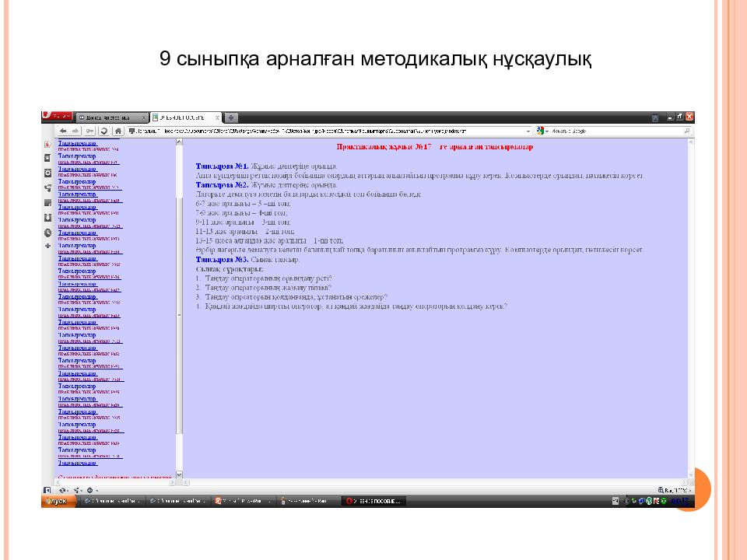The width and height of the screenshot is (747, 560).
Task: Click the password wand key icon
Action: [90, 131]
